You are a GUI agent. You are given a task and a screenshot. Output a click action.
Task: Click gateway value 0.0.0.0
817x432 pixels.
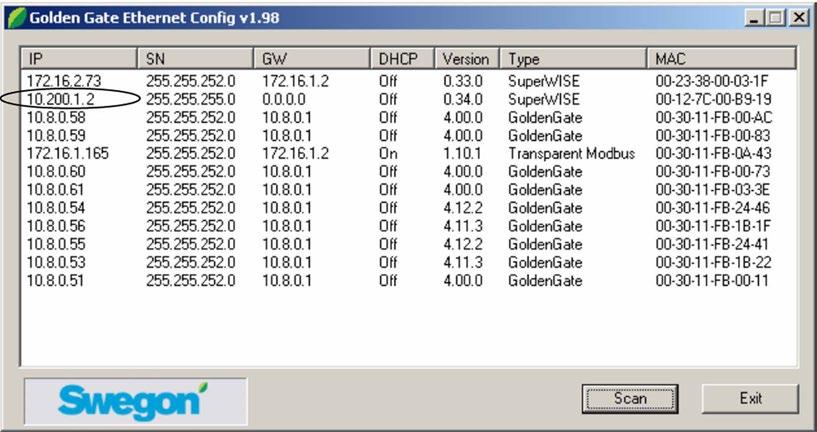pos(284,99)
